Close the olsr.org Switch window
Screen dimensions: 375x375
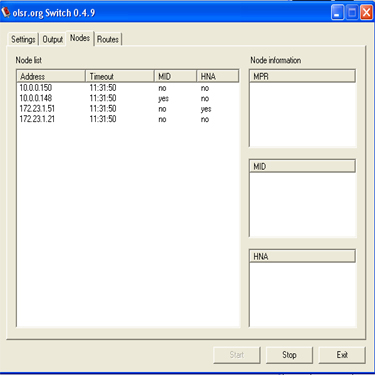(366, 13)
